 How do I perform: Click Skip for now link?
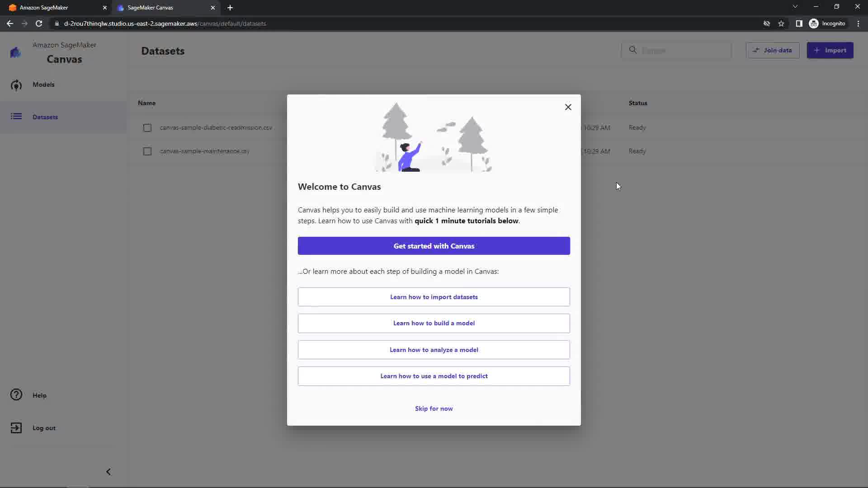coord(434,408)
